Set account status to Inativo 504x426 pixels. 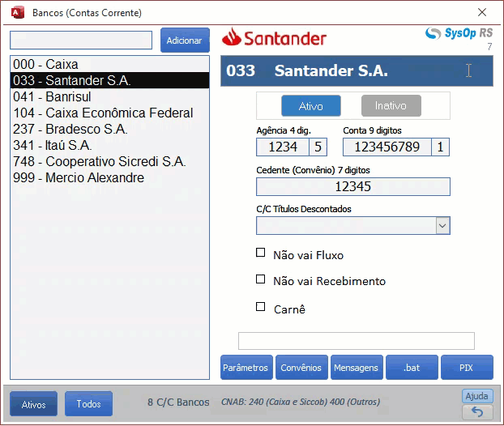pyautogui.click(x=391, y=106)
